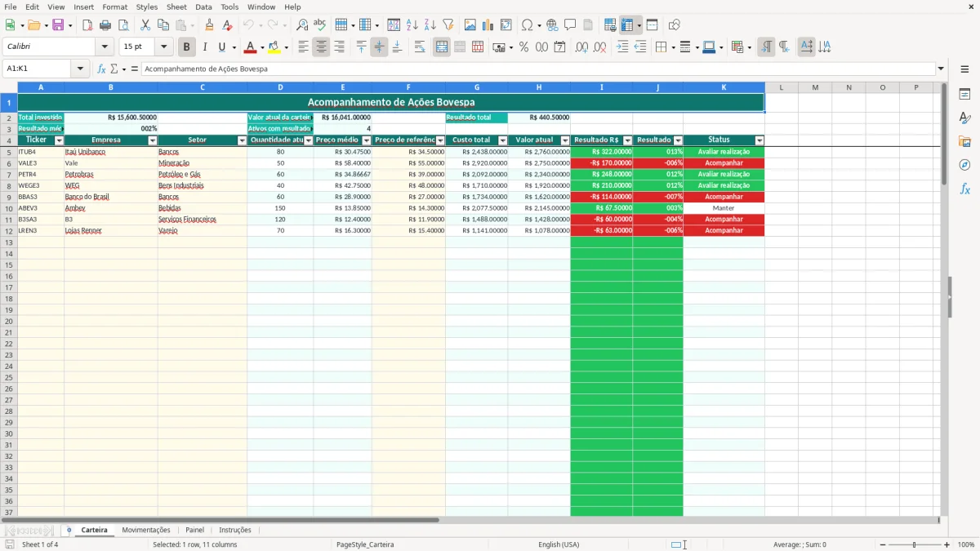Toggle Align Right
980x551 pixels.
[x=339, y=47]
